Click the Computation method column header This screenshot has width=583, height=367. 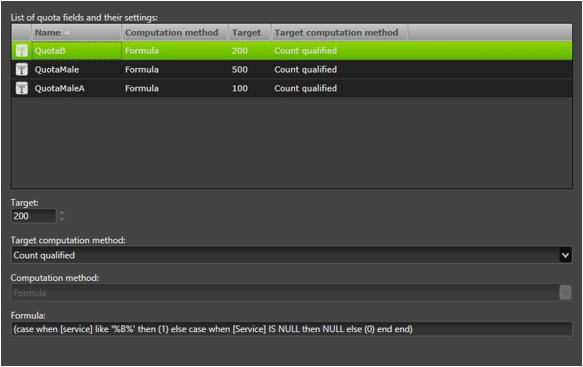pyautogui.click(x=175, y=33)
